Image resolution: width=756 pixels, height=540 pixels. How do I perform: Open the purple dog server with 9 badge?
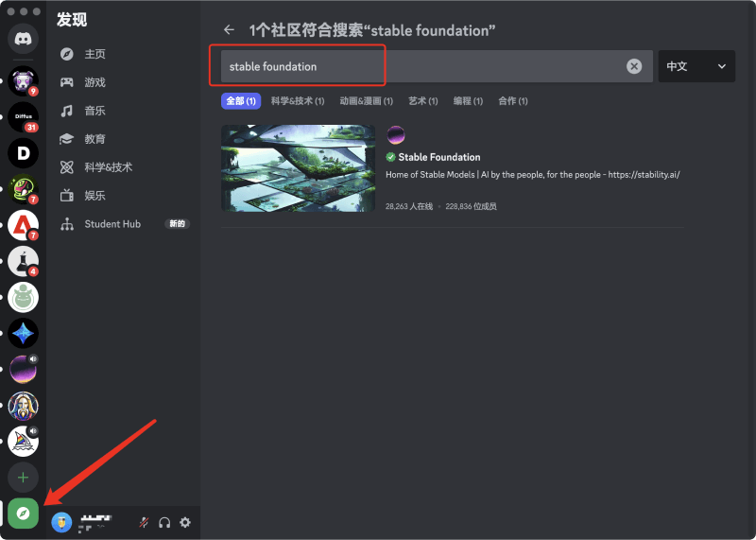click(23, 81)
